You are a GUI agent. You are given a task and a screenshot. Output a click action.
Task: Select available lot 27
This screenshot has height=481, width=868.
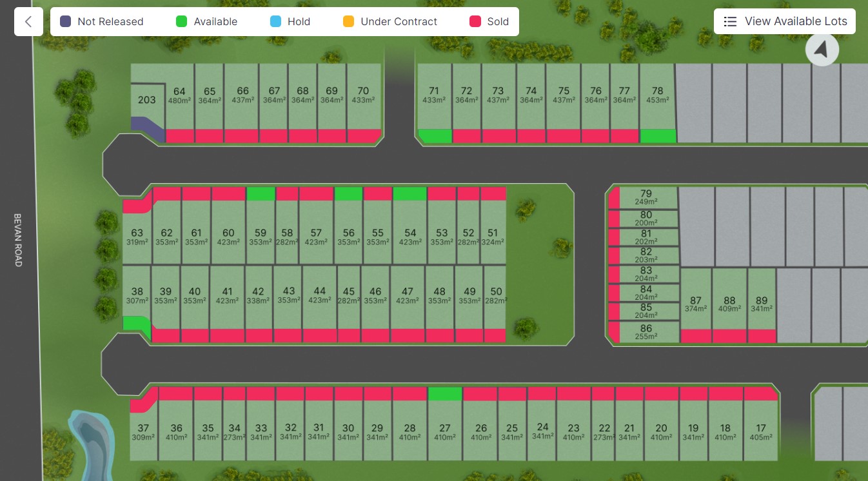445,431
